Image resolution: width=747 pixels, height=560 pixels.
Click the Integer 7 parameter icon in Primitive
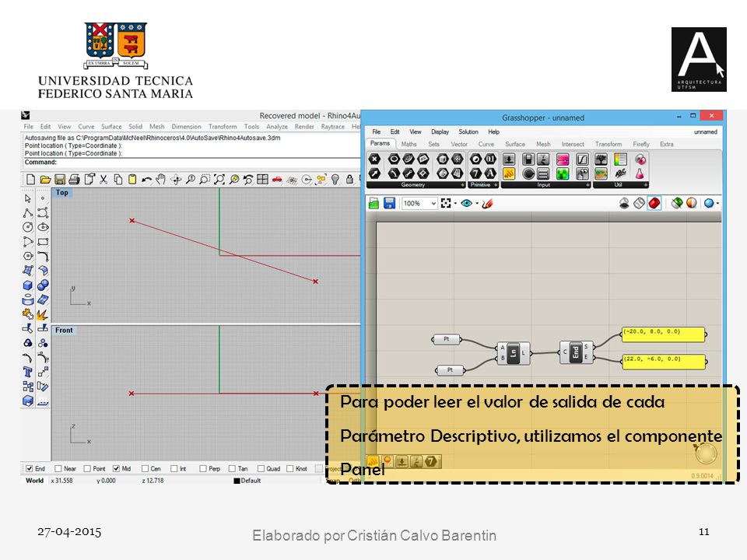tap(475, 173)
